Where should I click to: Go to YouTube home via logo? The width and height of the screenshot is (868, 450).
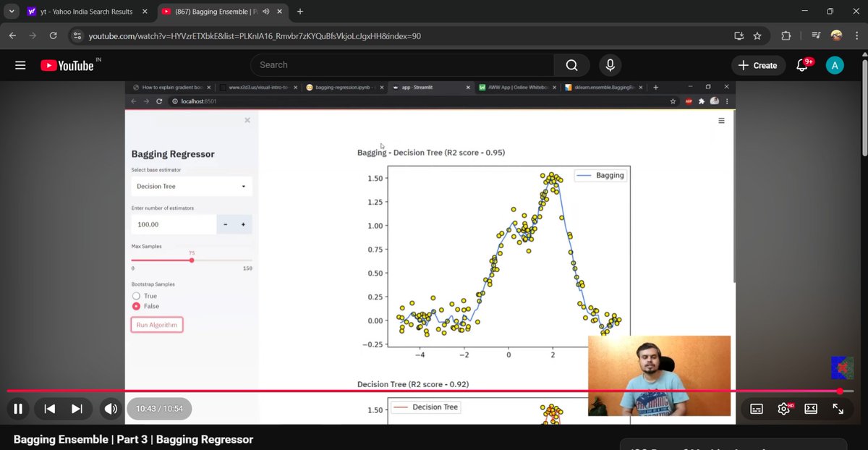(x=67, y=65)
